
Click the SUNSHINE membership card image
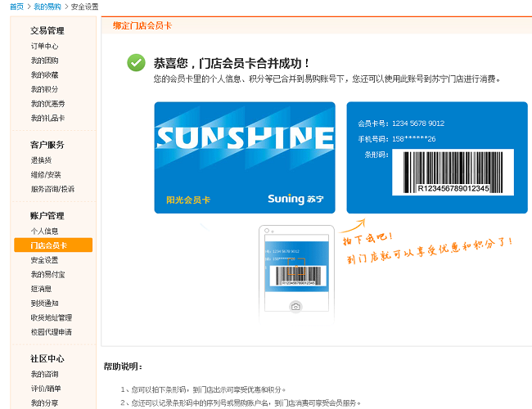[245, 158]
